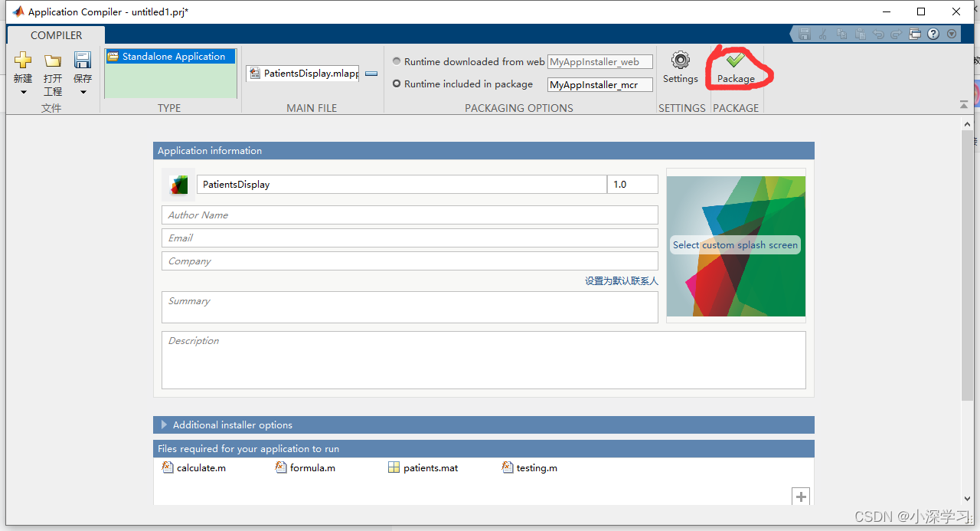This screenshot has width=980, height=531.
Task: Click the 保存 (Save) icon in the ribbon
Action: [x=82, y=60]
